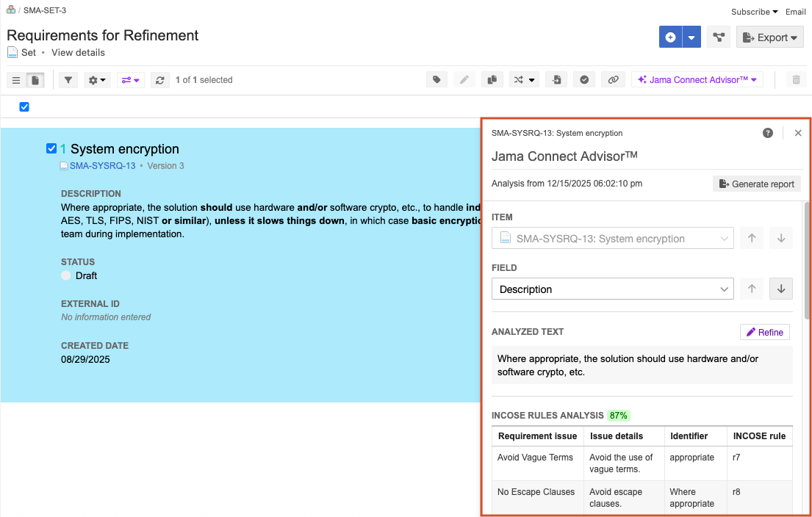Screen dimensions: 812x517
Task: Open help in the Advisor panel
Action: 768,133
